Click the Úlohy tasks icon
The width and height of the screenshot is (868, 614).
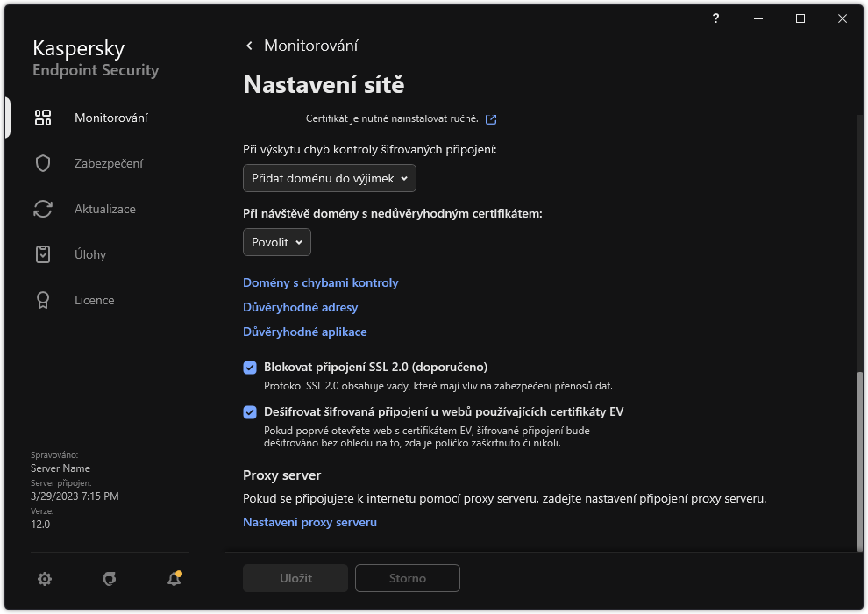pyautogui.click(x=42, y=253)
